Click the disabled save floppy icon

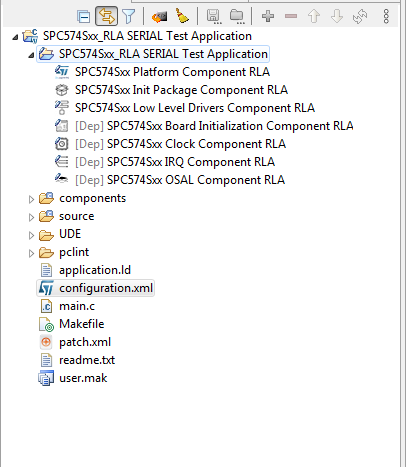pos(214,16)
